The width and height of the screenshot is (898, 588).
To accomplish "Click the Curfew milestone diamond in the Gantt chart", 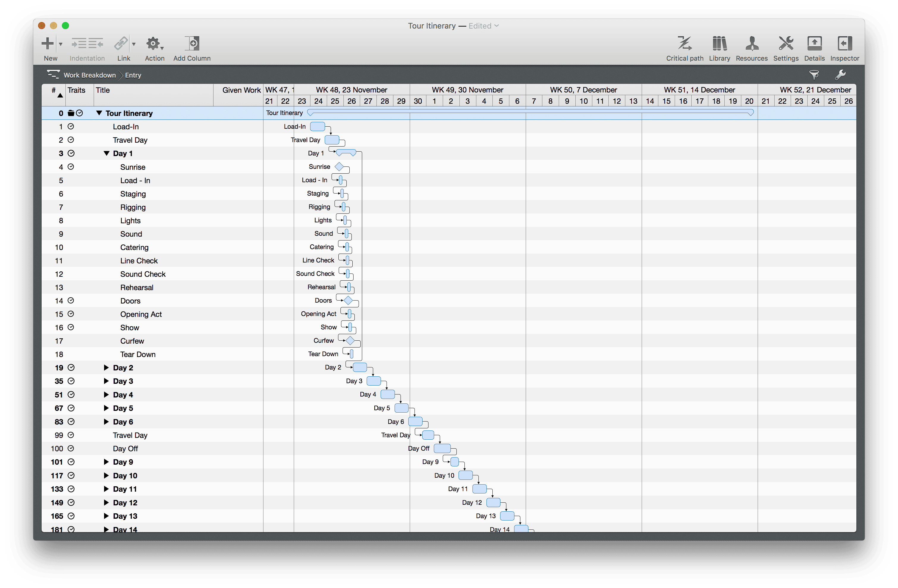I will 350,341.
